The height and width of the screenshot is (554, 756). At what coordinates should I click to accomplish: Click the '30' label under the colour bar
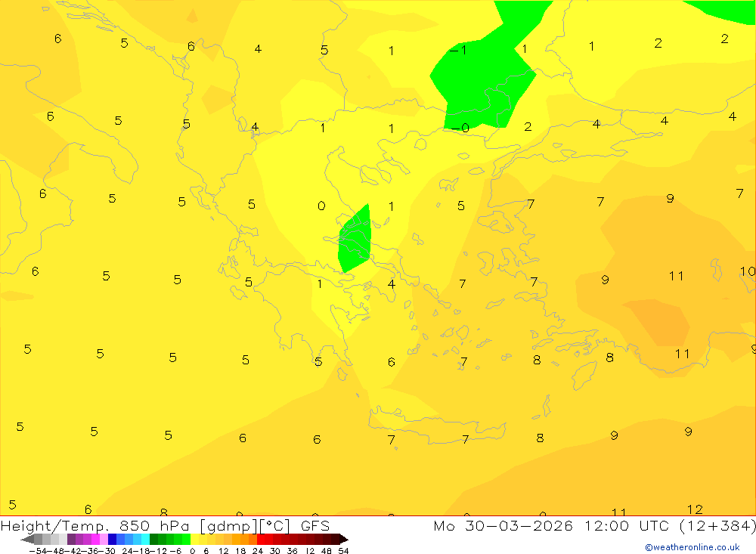(275, 551)
